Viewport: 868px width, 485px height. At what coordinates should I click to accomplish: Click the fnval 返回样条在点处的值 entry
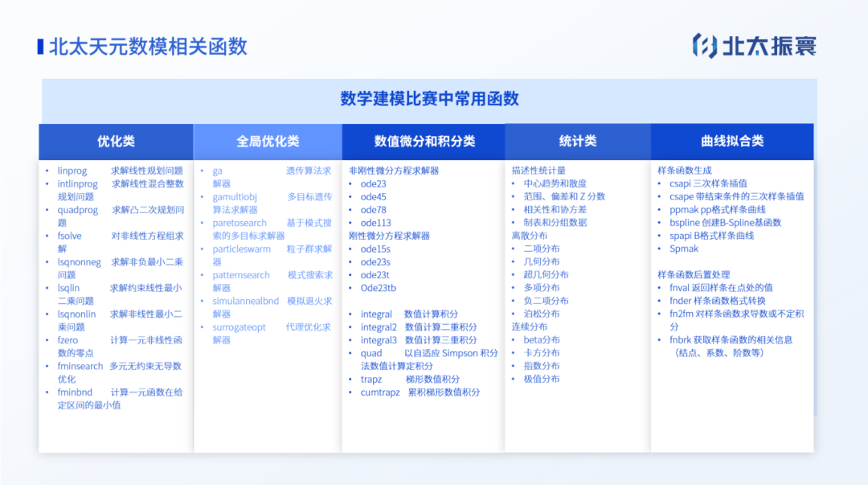coord(721,288)
